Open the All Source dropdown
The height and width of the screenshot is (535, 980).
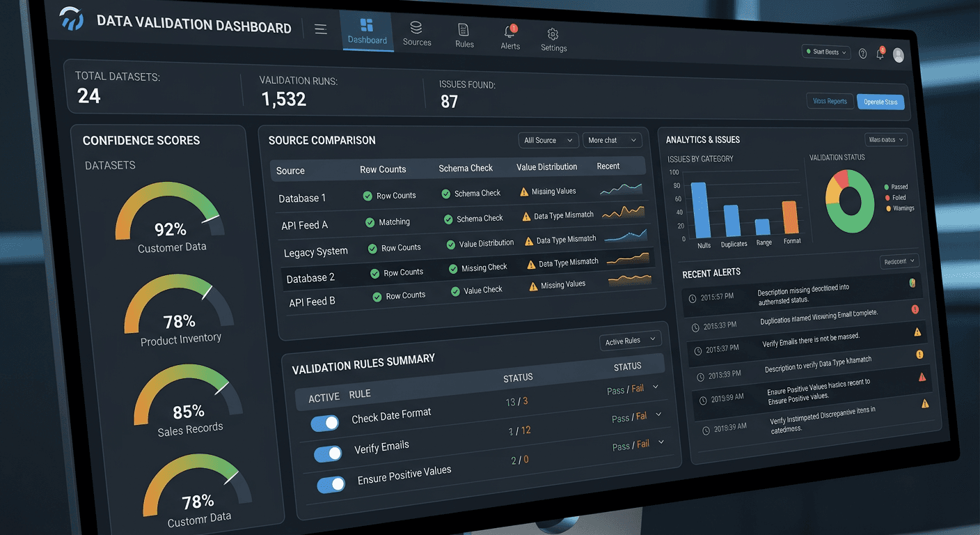coord(548,140)
